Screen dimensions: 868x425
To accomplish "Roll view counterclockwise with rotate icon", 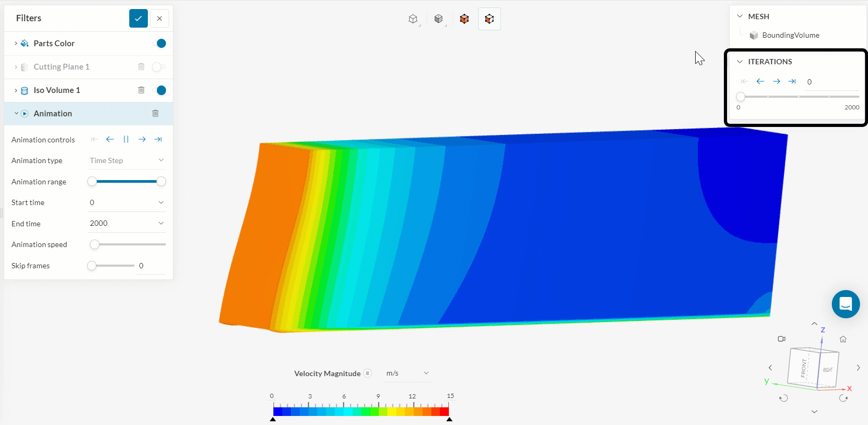I will 783,398.
